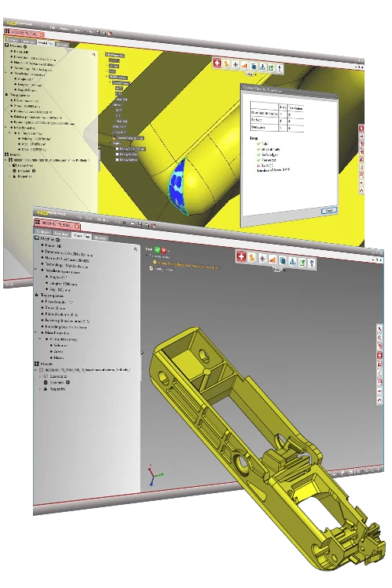
Task: Tick the third display checkbox in upper heal panel
Action: (x=117, y=159)
